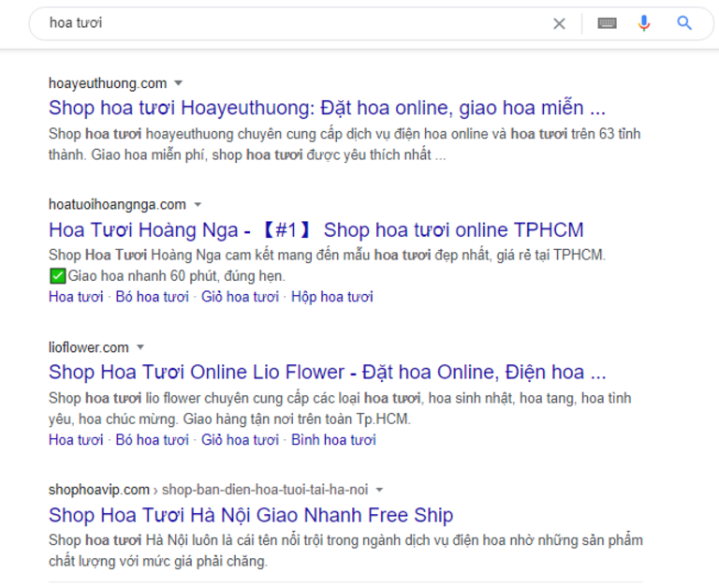719x588 pixels.
Task: Click inside the 'hoa tươi' search field
Action: coord(281,23)
